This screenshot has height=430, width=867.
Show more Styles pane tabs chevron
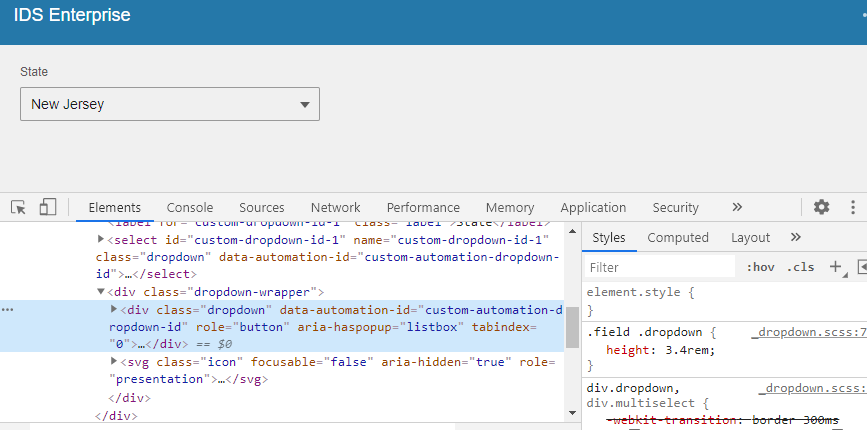[x=795, y=237]
